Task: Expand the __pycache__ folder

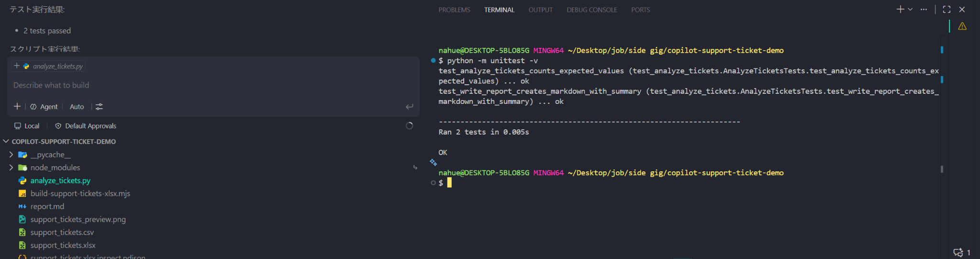Action: pyautogui.click(x=11, y=155)
